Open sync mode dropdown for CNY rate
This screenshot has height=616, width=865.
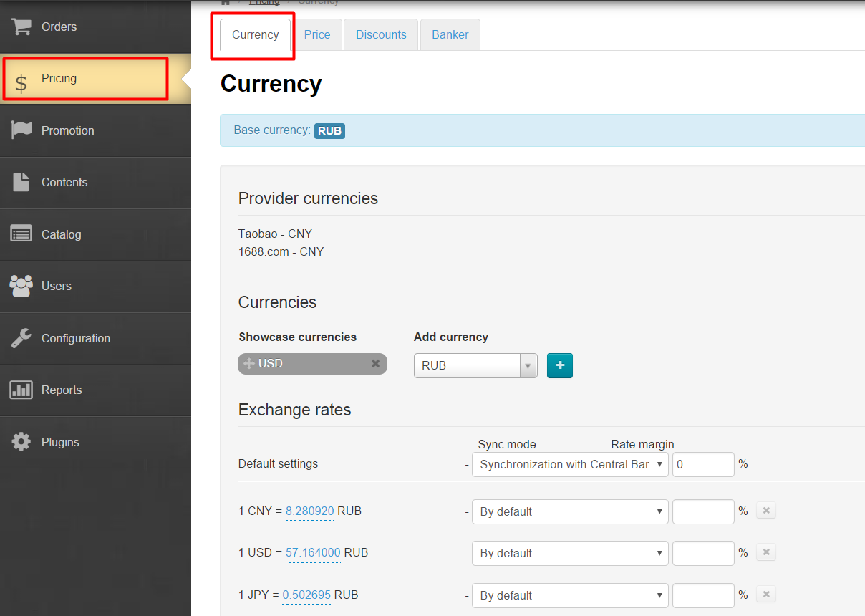(x=570, y=511)
